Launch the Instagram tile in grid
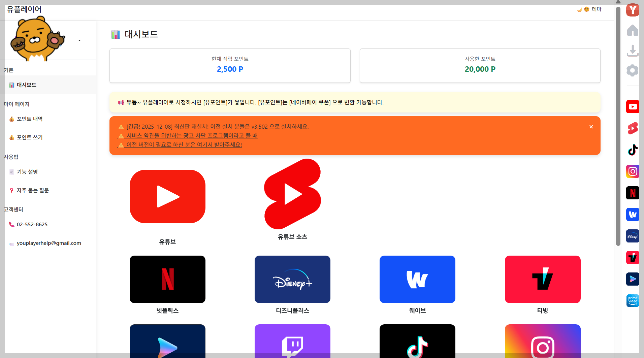Screen dimensions: 644x358 (x=543, y=341)
